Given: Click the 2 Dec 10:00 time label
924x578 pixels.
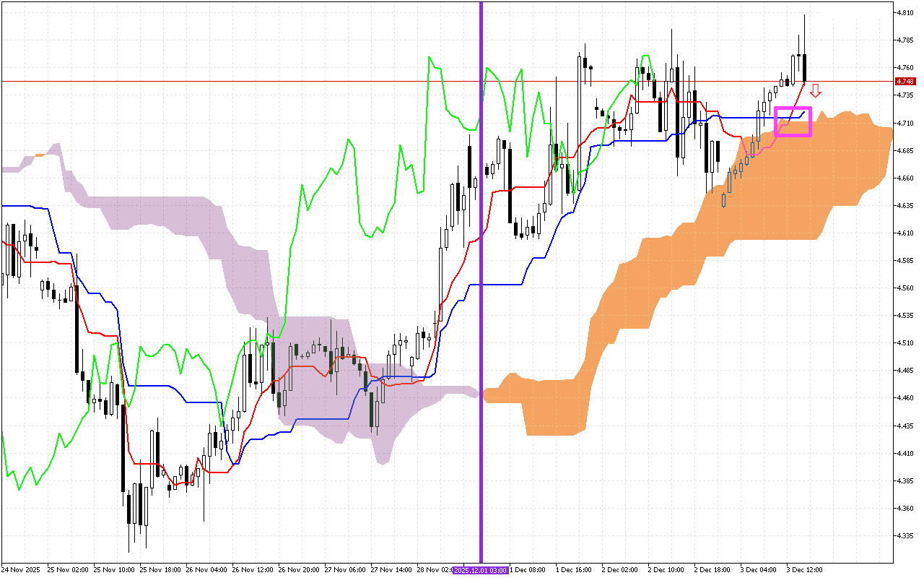Looking at the screenshot, I should [666, 570].
